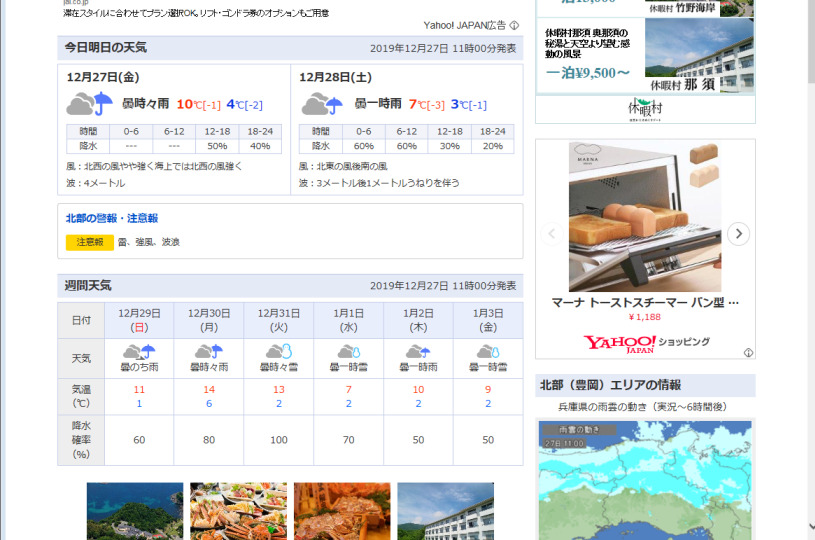Show previous product in shopping carousel
This screenshot has width=815, height=540.
(x=552, y=234)
